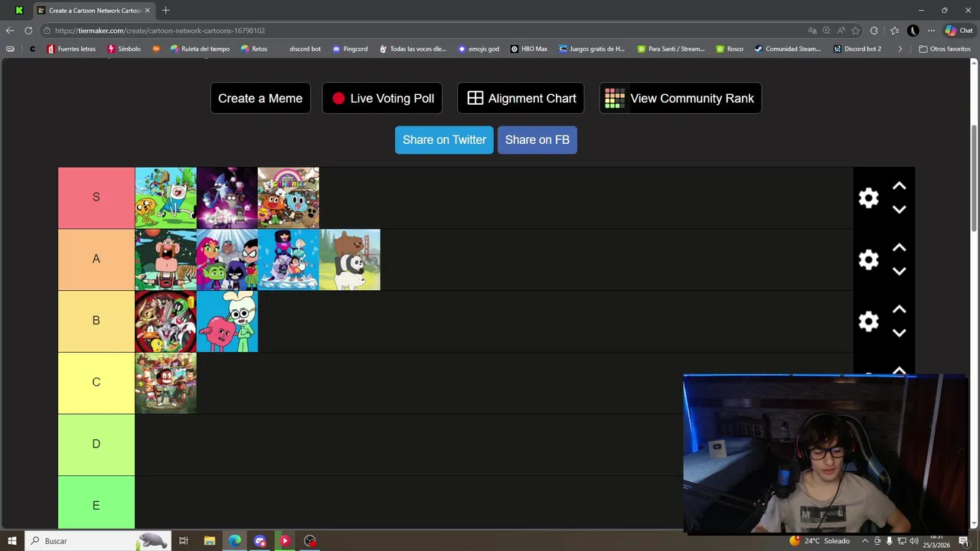Click the C tier label
Viewport: 980px width, 551px height.
pyautogui.click(x=96, y=383)
